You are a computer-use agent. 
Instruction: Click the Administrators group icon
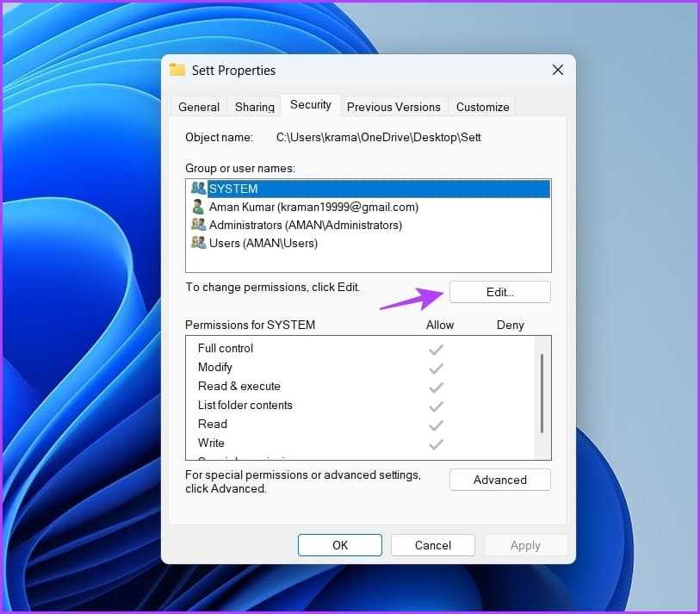(198, 225)
